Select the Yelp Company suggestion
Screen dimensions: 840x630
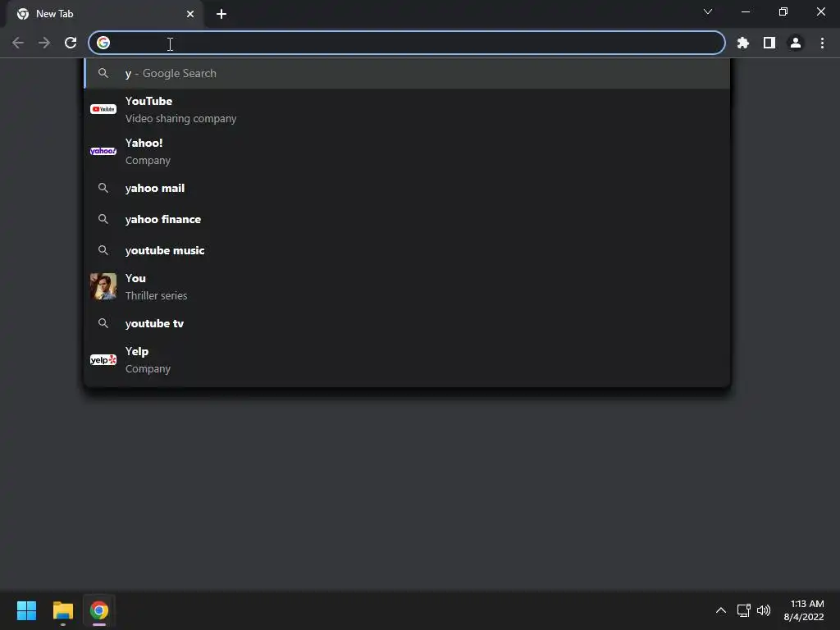click(407, 359)
